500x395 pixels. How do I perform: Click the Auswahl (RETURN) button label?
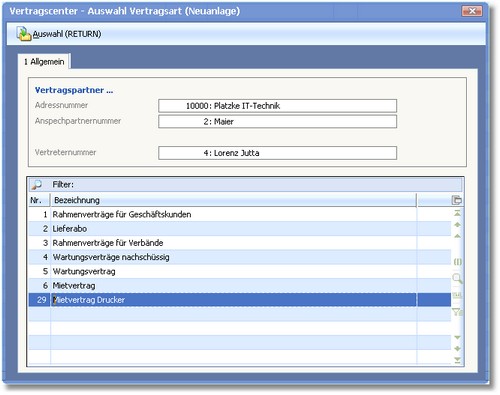click(67, 34)
